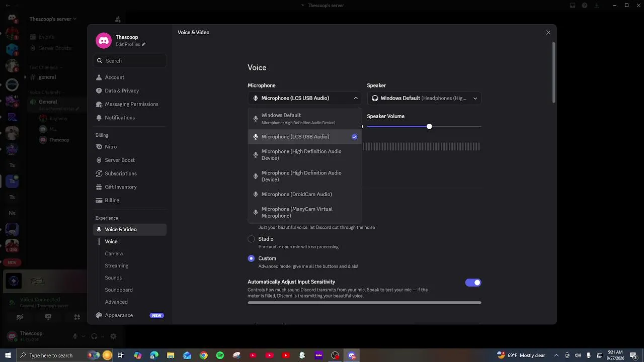This screenshot has height=362, width=644.
Task: Click the Discord taskbar icon
Action: click(352, 355)
